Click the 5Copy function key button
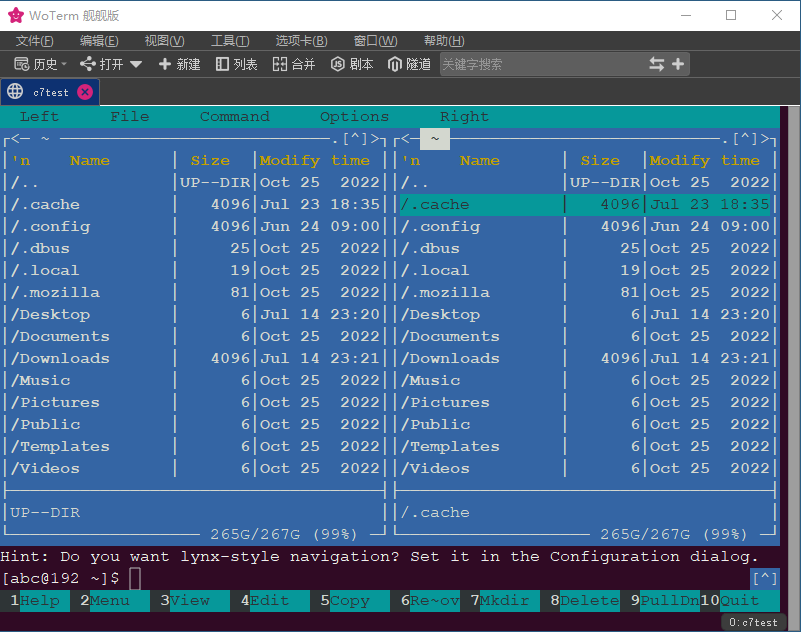Image resolution: width=801 pixels, height=632 pixels. click(355, 600)
